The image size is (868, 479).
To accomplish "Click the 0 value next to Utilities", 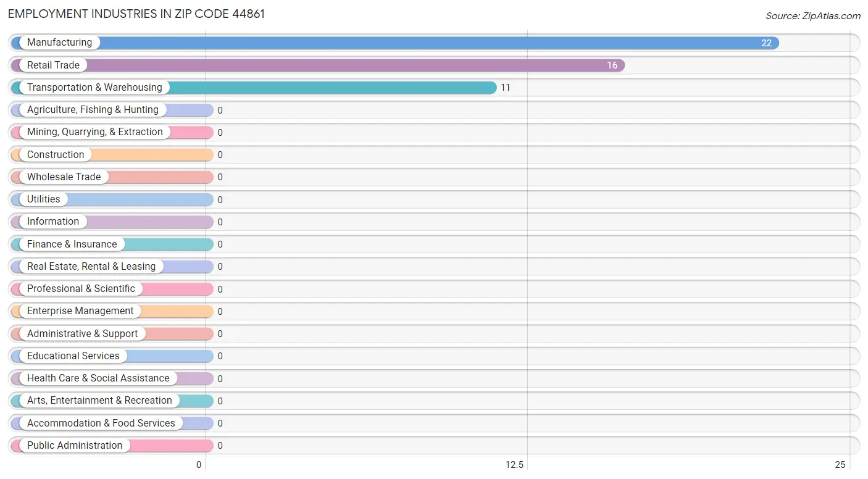I will [x=220, y=200].
